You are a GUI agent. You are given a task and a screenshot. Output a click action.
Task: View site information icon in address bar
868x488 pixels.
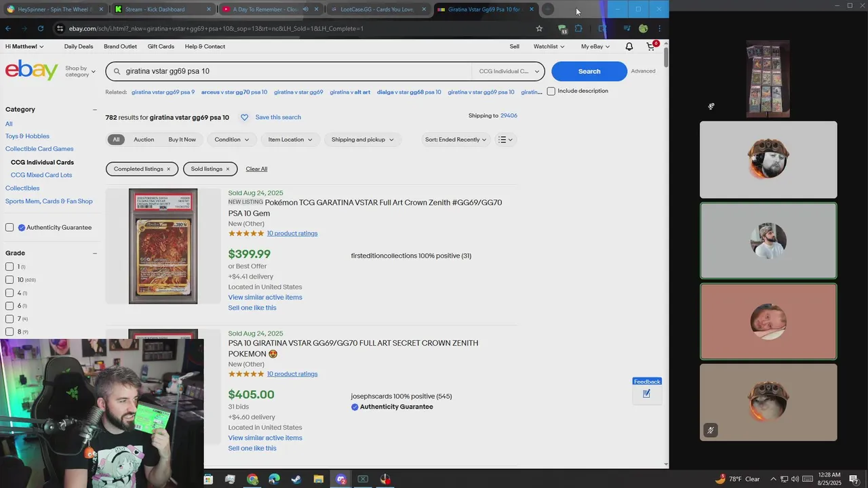tap(60, 28)
